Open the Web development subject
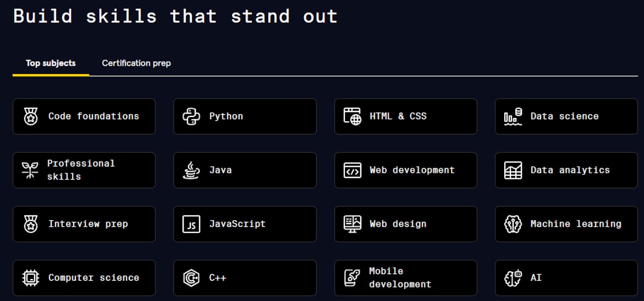This screenshot has width=644, height=301. coord(406,170)
